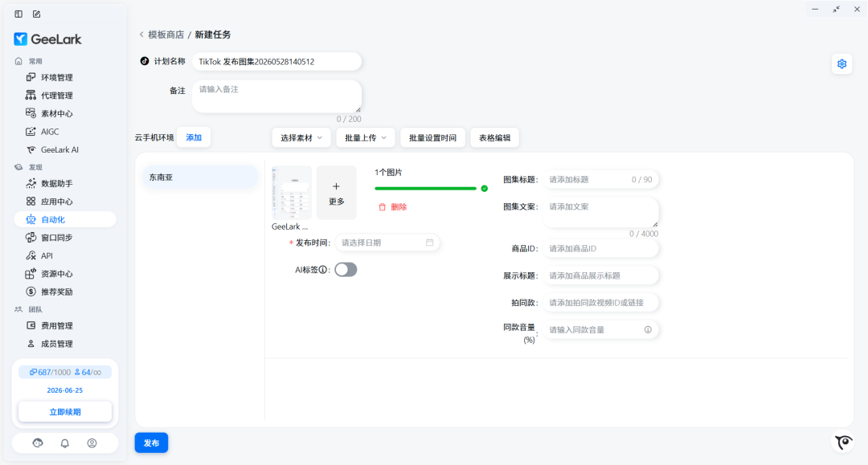Click the 拍同款 input field
The height and width of the screenshot is (465, 868).
pyautogui.click(x=600, y=303)
